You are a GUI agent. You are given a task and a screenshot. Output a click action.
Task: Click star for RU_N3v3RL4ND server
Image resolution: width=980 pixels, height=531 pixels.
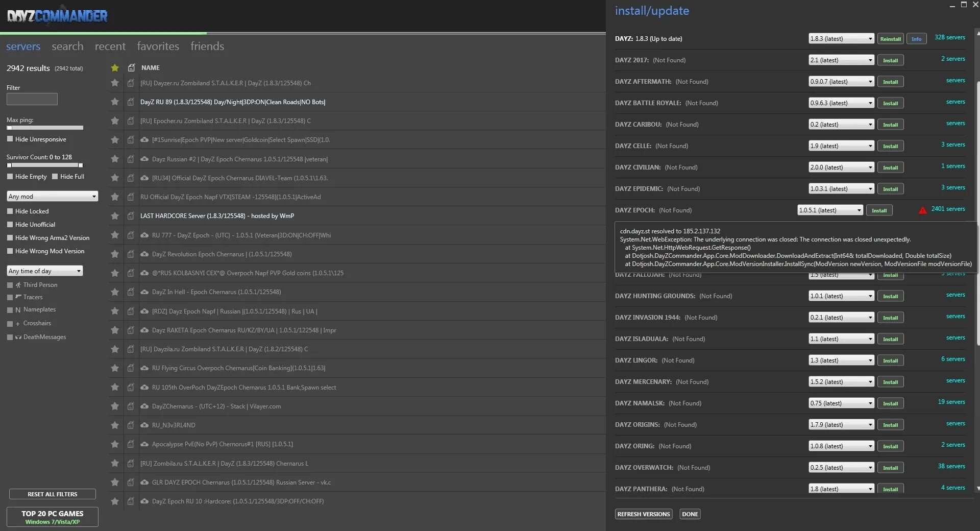115,425
